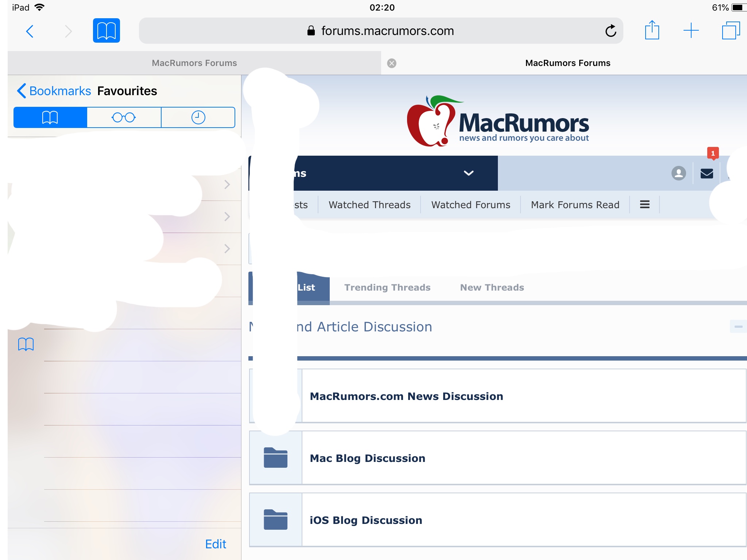Open News and Article Discussion heading
Image resolution: width=747 pixels, height=560 pixels.
click(341, 327)
